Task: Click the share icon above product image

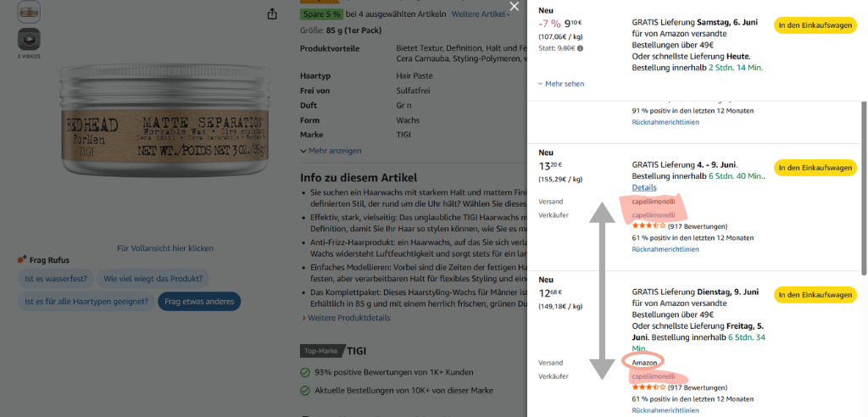Action: pyautogui.click(x=272, y=14)
